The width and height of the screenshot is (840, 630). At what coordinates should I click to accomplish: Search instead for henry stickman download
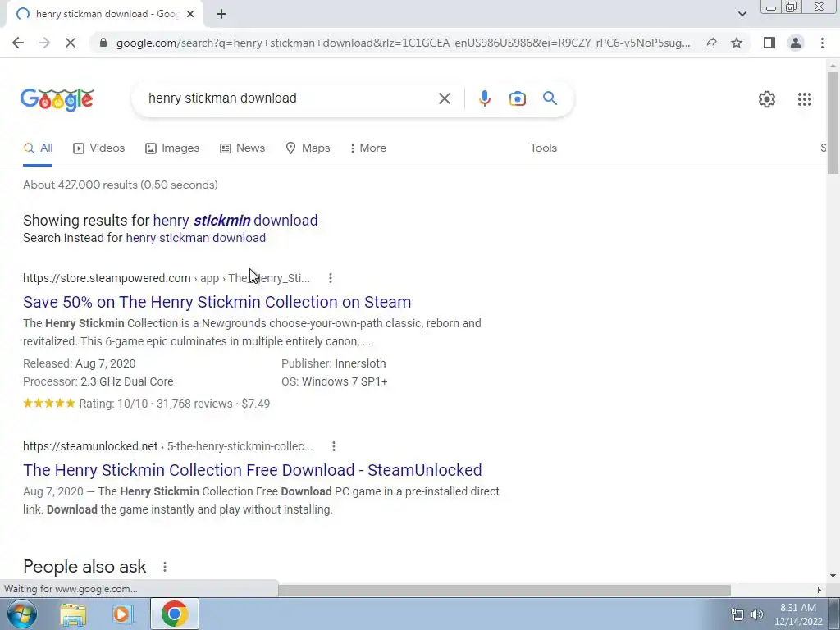point(195,238)
